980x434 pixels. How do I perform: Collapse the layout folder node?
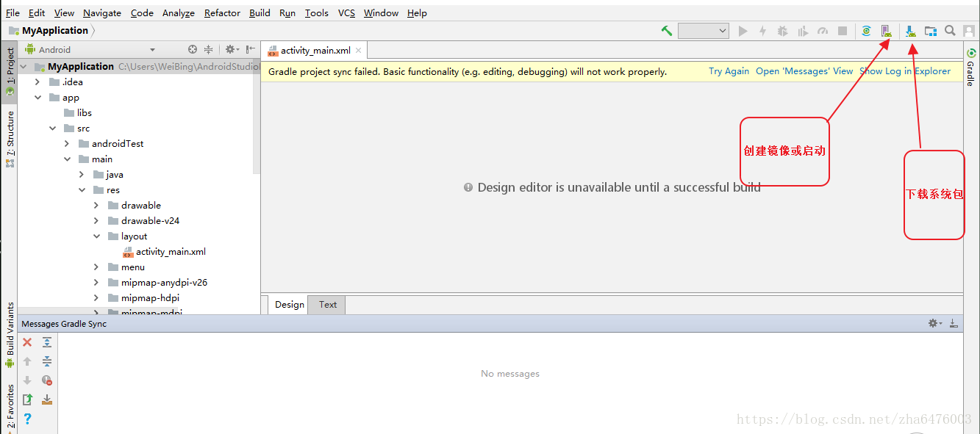coord(96,236)
